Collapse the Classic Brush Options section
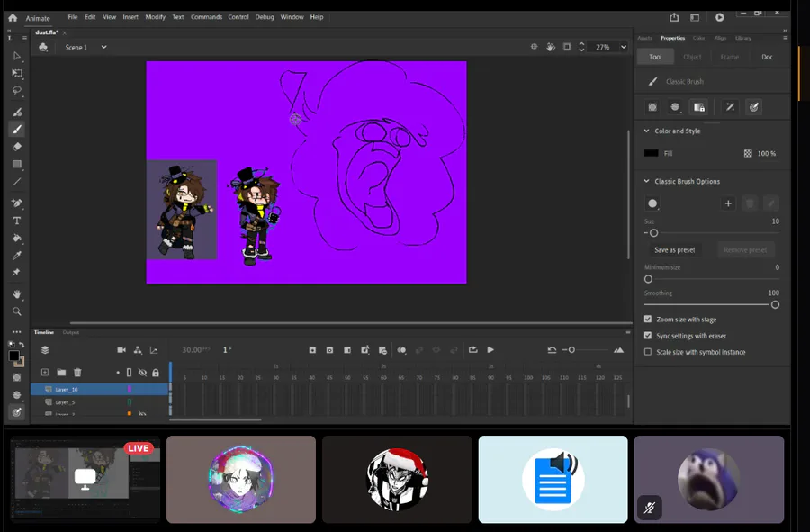810x532 pixels. (647, 181)
